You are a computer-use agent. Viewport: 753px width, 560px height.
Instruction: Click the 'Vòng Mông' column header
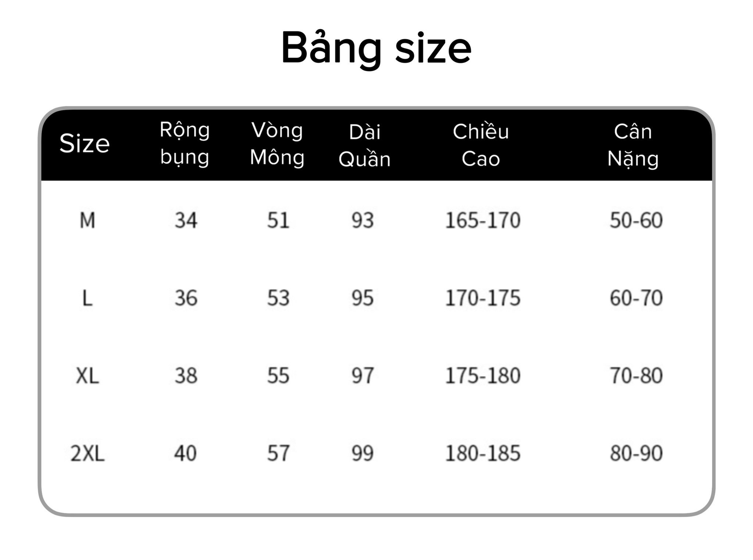277,144
